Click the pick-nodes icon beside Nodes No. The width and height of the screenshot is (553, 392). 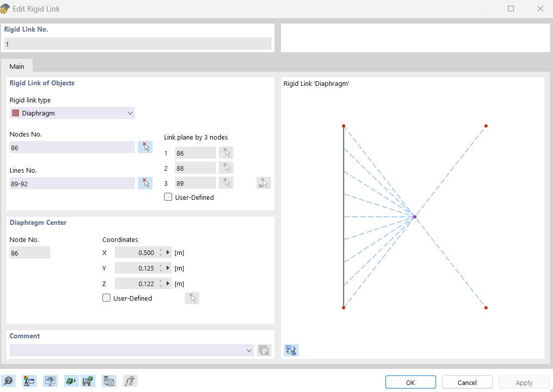pos(145,147)
